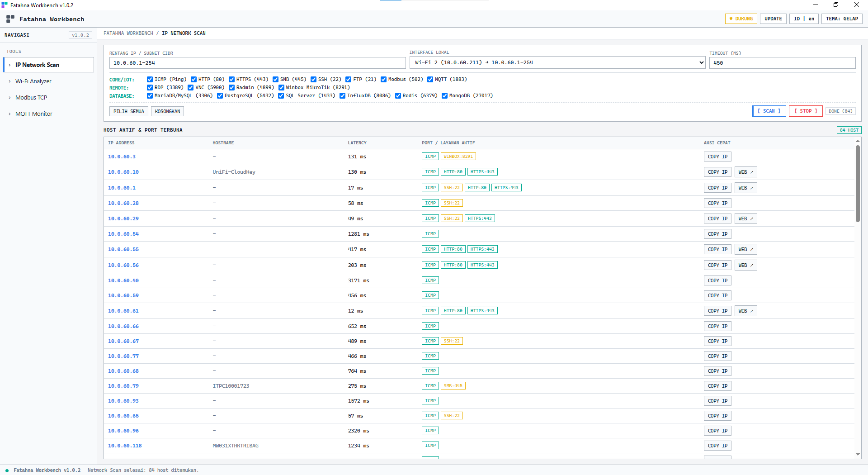
Task: Click IP address 10.0.60.54
Action: (123, 234)
